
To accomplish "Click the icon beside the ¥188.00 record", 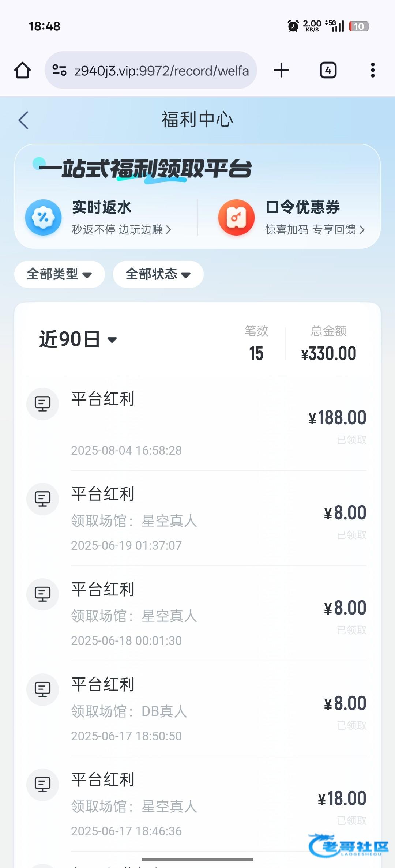I will (x=42, y=404).
